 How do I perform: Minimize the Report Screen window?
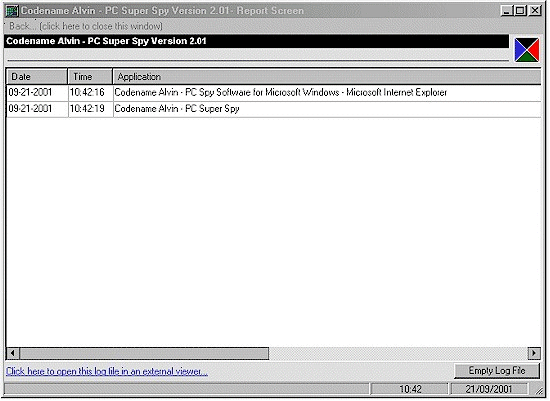(x=507, y=11)
